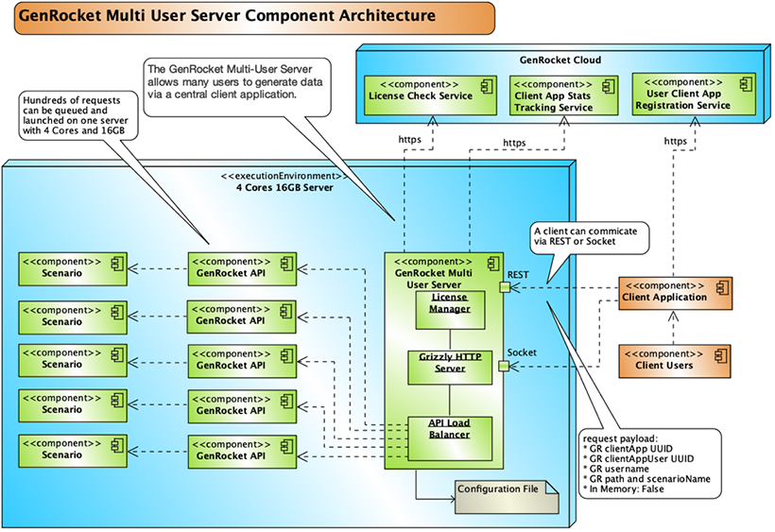775x532 pixels.
Task: Select the 'GenRocket Multi User Server' name text
Action: tap(434, 279)
